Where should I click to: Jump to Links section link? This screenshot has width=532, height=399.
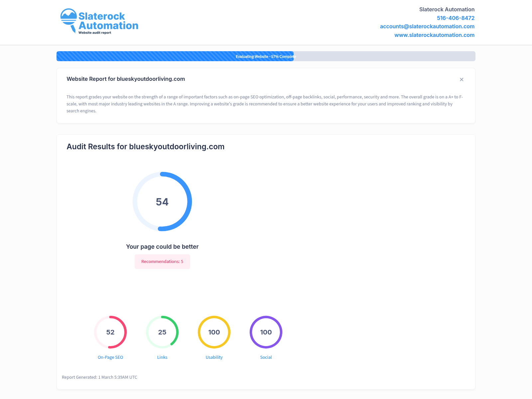coord(162,357)
